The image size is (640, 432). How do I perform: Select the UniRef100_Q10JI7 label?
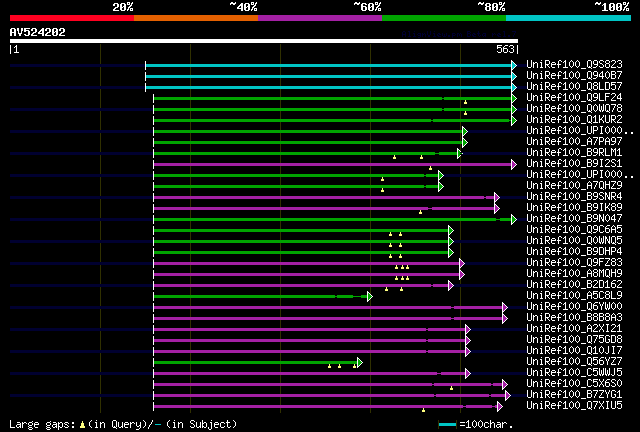[x=574, y=351]
